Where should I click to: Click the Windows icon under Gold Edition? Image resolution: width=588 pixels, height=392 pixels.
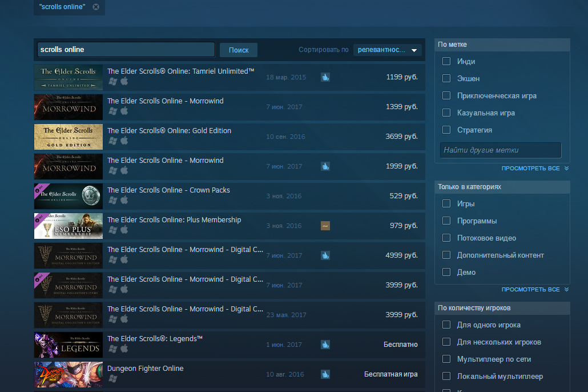(113, 141)
